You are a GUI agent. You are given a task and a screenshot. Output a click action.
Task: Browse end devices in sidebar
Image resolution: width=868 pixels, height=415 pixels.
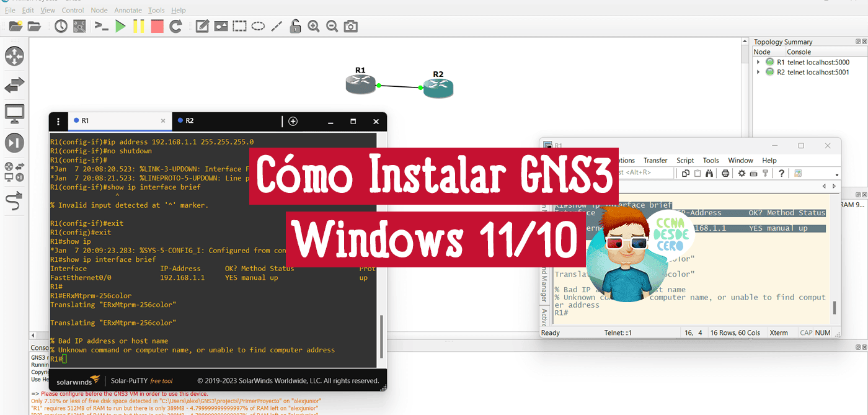point(14,114)
